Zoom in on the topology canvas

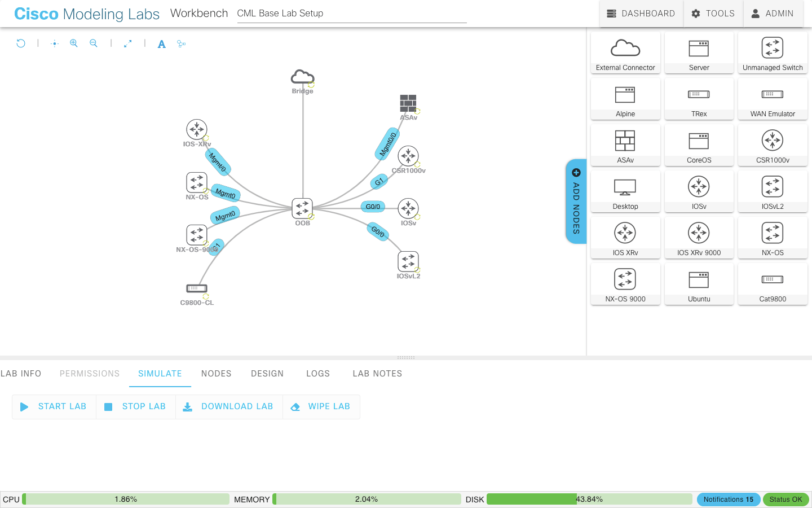click(74, 43)
